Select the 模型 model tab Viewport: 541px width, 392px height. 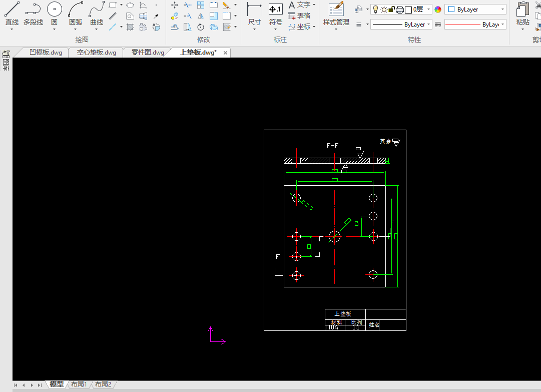[x=57, y=384]
